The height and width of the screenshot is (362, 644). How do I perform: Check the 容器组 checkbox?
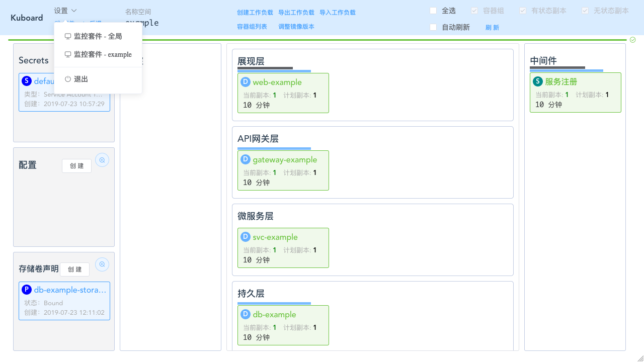[473, 10]
